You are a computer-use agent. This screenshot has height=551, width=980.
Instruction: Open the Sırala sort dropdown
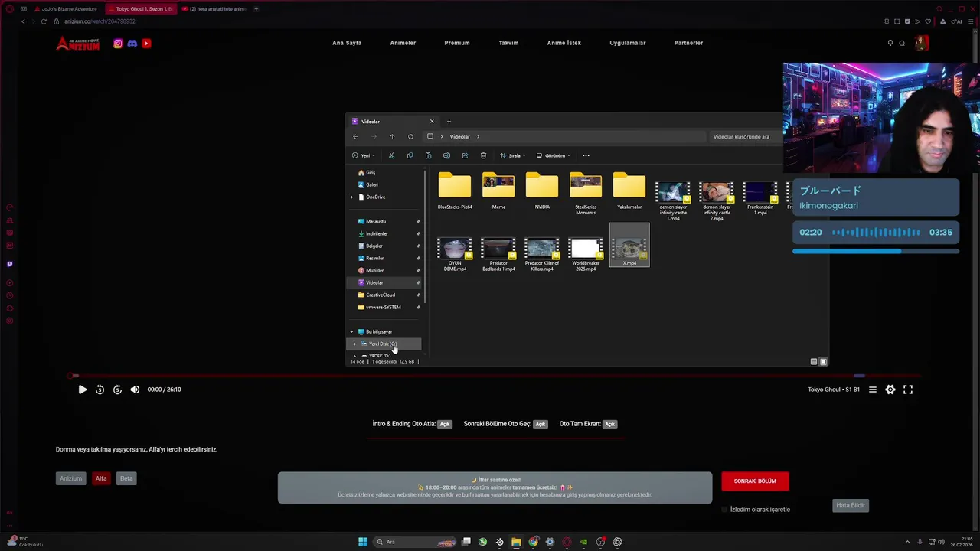[512, 155]
